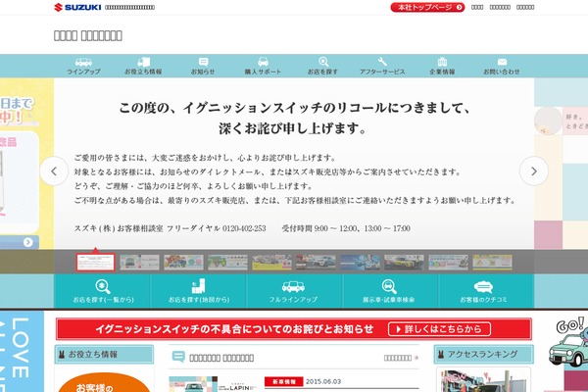Click the access ranking photo thumbnail
Viewport: 588px width, 392px height.
[483, 381]
